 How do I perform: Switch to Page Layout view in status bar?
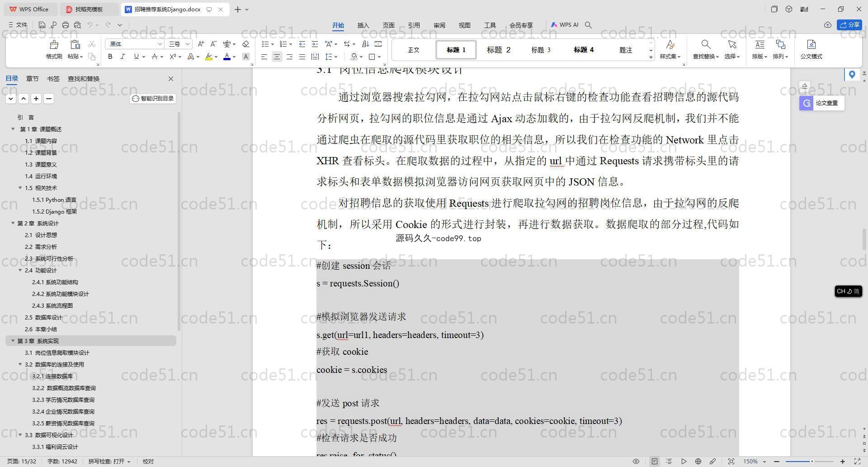point(655,462)
